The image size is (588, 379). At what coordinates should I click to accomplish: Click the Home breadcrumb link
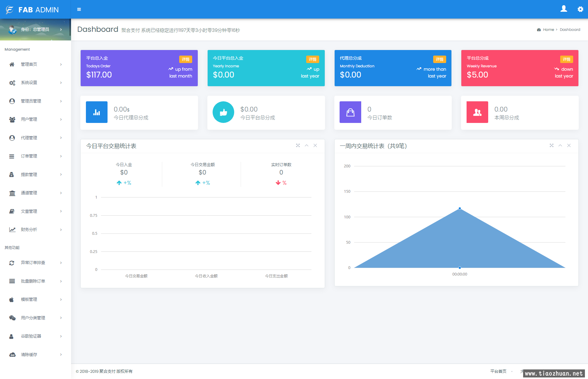[x=548, y=30]
